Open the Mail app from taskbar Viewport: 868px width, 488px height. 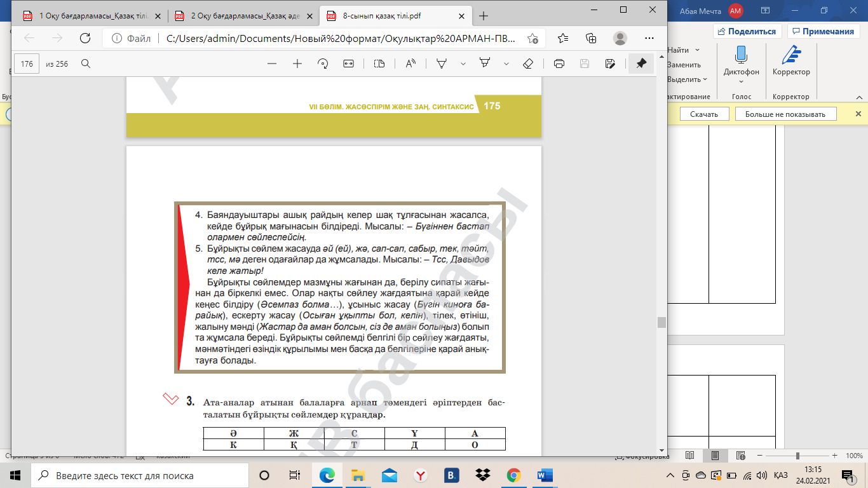(390, 475)
